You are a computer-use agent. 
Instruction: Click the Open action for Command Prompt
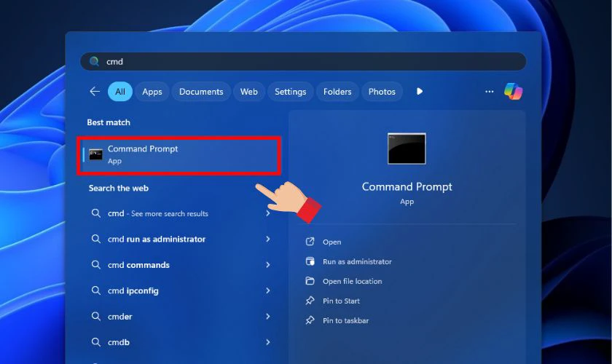331,242
